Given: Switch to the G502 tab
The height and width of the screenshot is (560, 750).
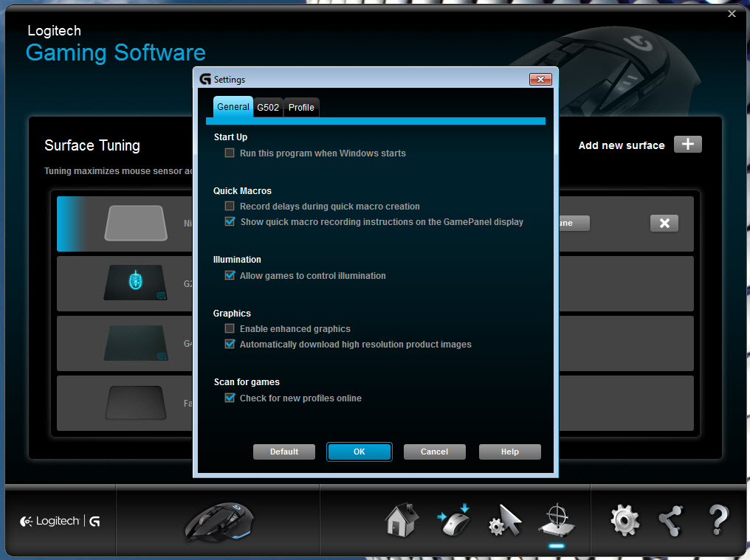Looking at the screenshot, I should [268, 108].
